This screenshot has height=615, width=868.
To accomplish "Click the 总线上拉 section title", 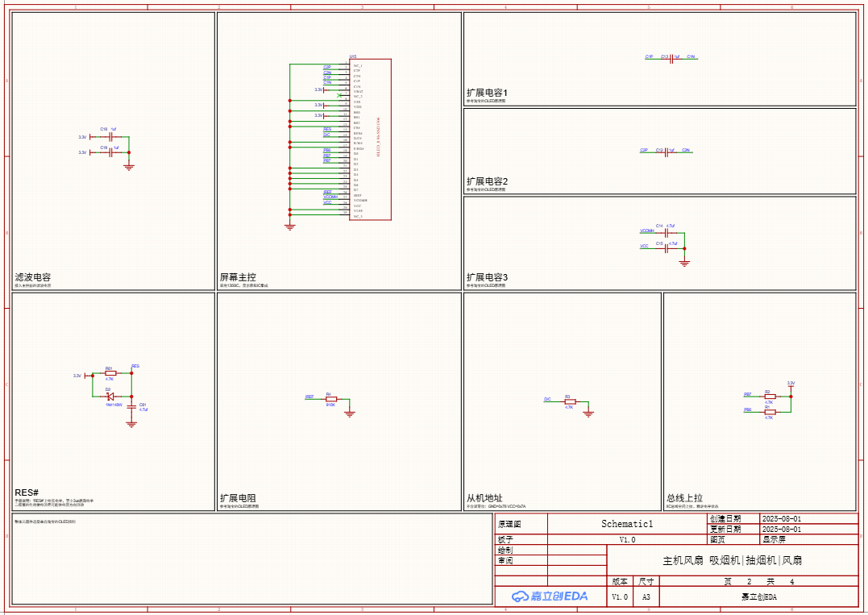I will click(x=685, y=498).
